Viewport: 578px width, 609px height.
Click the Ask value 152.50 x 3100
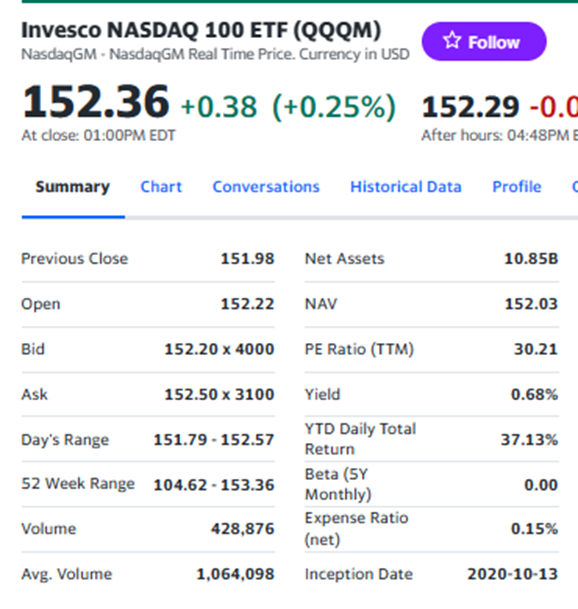[219, 394]
